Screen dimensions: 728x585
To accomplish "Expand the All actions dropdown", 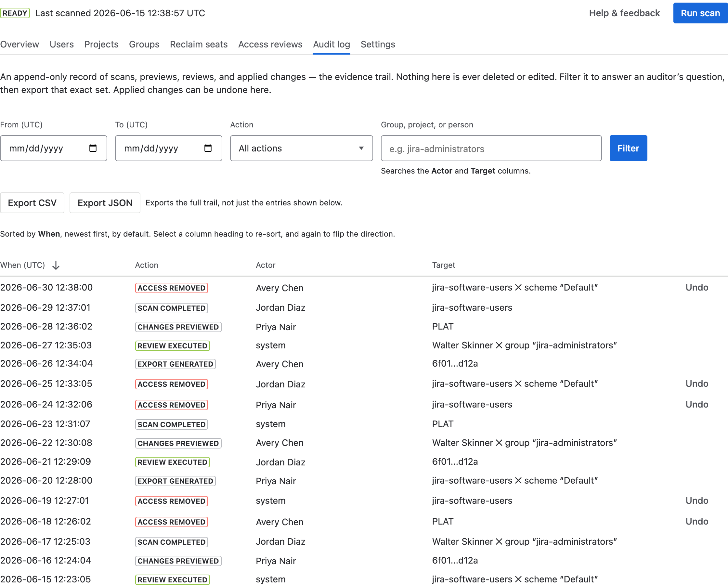I will [x=301, y=148].
